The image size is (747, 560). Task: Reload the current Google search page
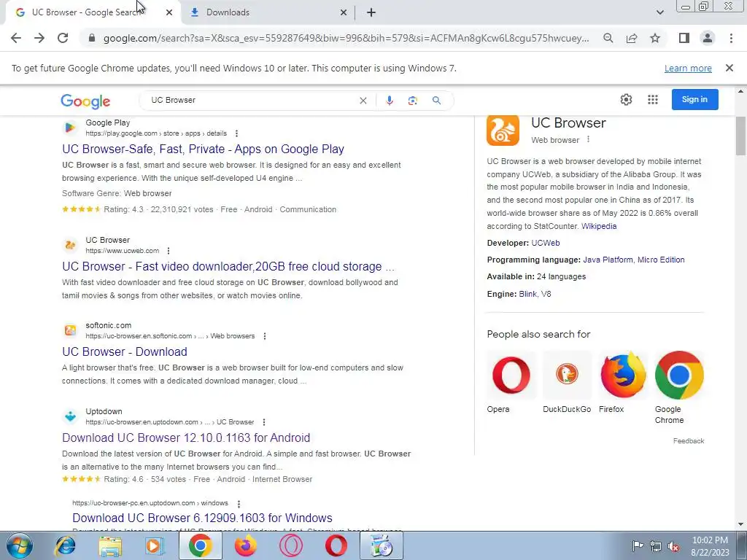[x=63, y=38]
